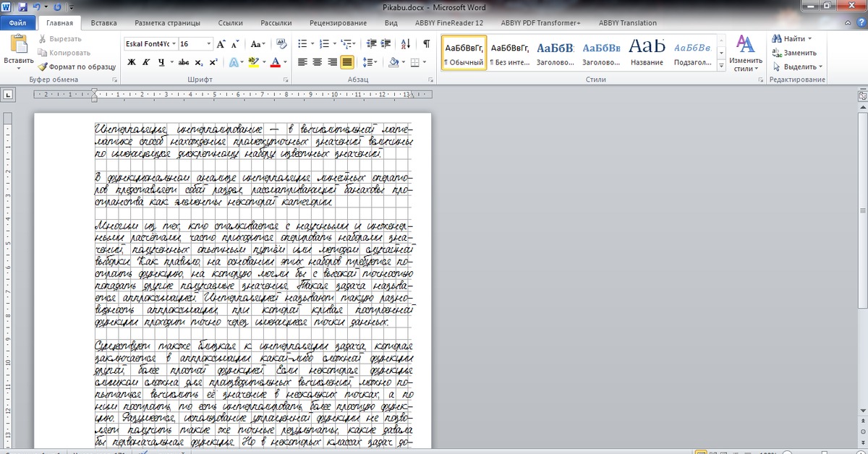Open the Стили pane launcher
868x454 pixels.
(759, 80)
